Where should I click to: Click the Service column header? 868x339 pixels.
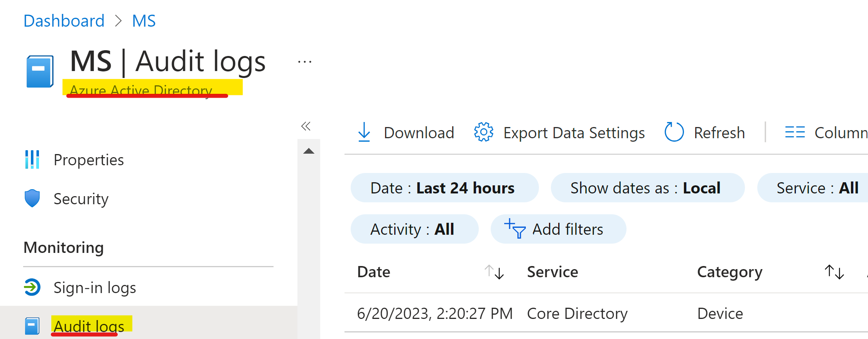pos(552,272)
